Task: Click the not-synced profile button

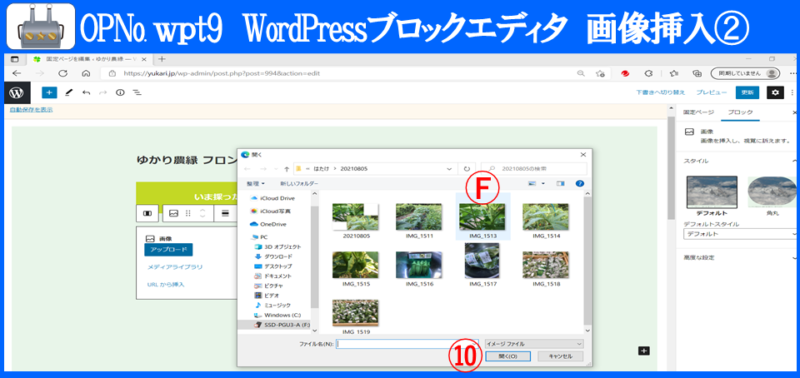Action: pyautogui.click(x=745, y=73)
